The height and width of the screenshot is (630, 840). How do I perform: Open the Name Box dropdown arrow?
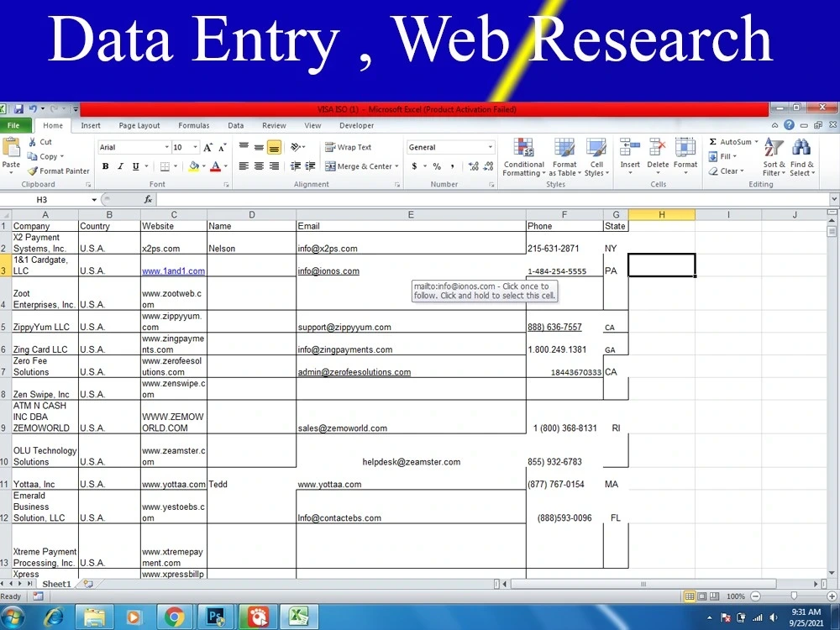[x=94, y=200]
